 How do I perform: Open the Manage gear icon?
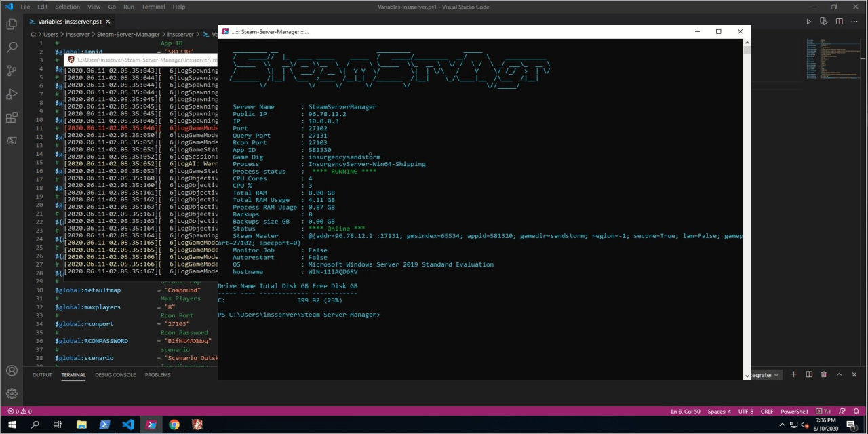tap(12, 393)
